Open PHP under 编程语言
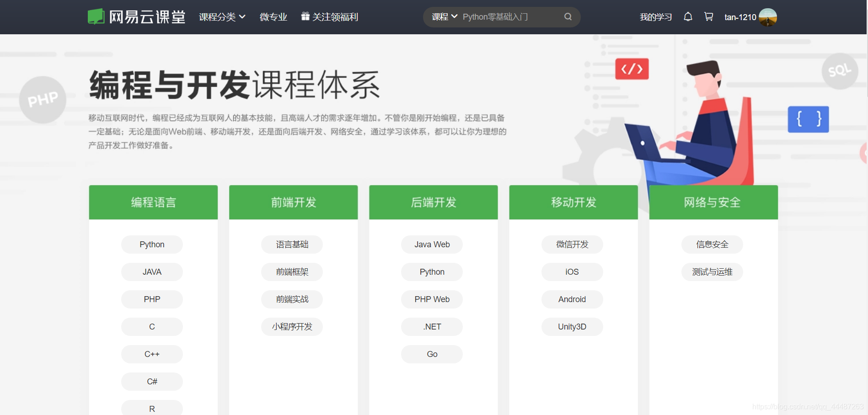The width and height of the screenshot is (868, 415). coord(152,299)
